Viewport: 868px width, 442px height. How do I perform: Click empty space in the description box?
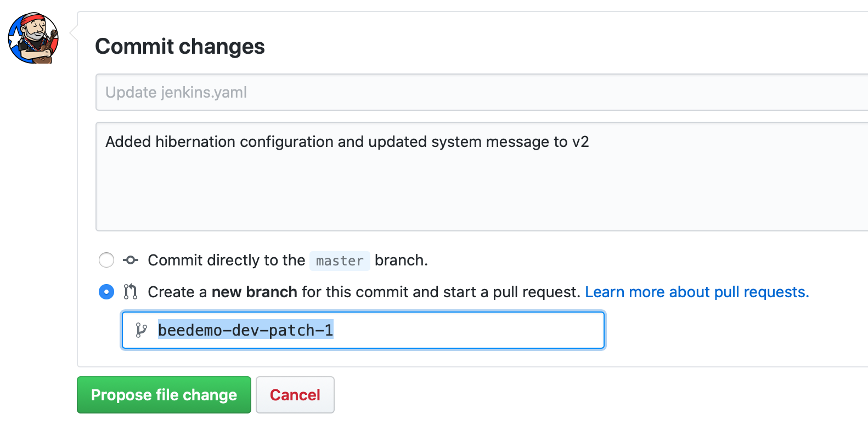click(482, 192)
